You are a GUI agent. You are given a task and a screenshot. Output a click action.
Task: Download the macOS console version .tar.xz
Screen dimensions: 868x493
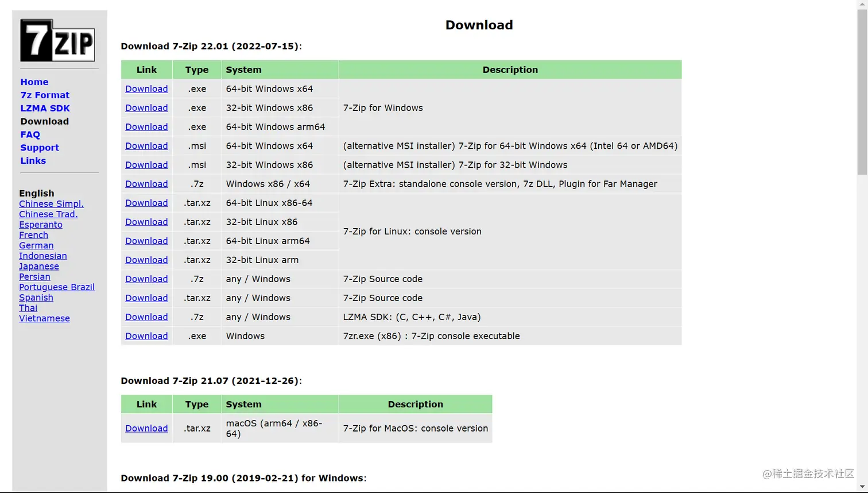[x=146, y=429]
